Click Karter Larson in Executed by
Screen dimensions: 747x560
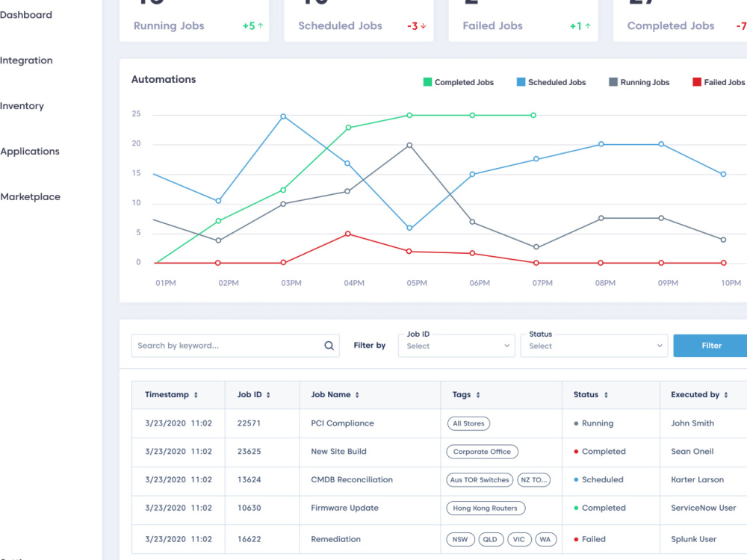point(697,479)
